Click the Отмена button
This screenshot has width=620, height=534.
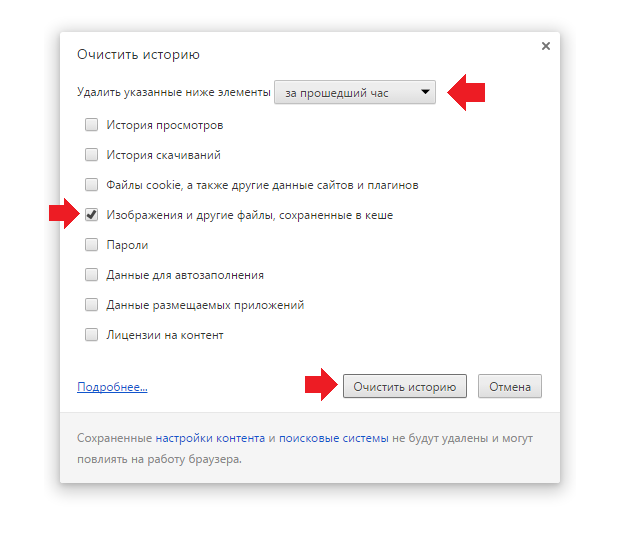tap(510, 387)
